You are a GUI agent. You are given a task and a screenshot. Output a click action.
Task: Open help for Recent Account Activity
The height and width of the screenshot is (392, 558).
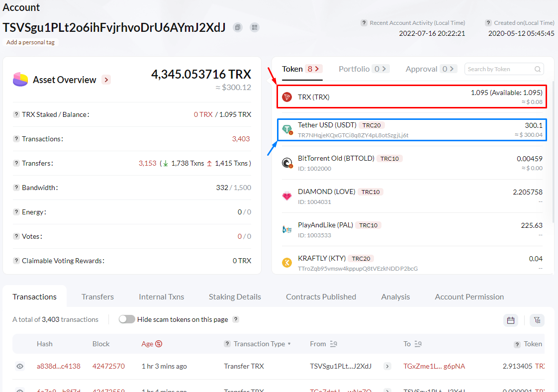point(364,23)
